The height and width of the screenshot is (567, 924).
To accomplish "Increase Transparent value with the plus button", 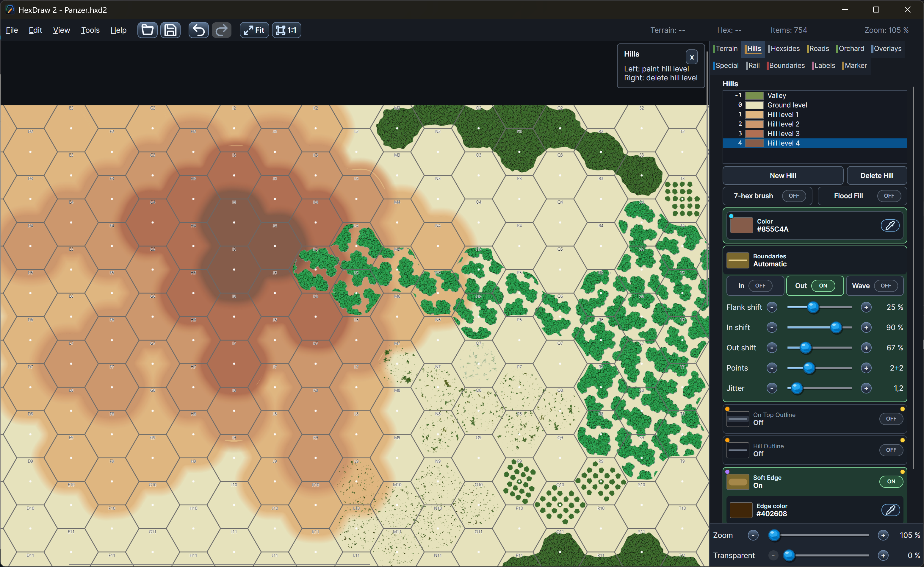I will 883,555.
